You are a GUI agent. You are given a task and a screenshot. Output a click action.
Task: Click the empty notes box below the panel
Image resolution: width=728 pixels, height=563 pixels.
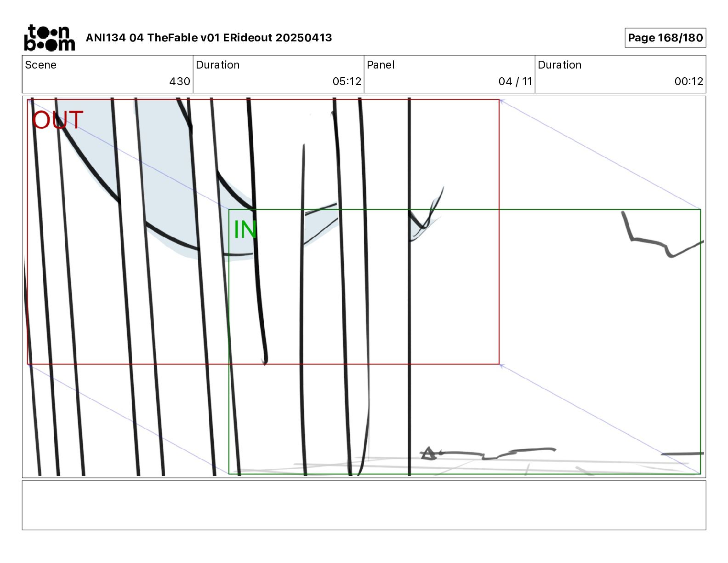tap(364, 505)
